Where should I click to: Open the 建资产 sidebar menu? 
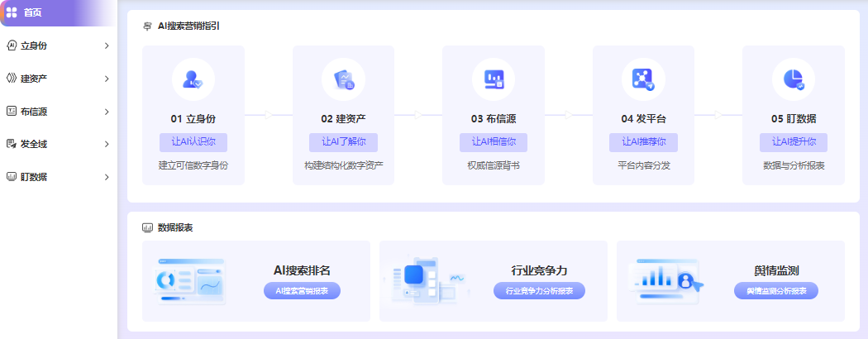(x=58, y=79)
